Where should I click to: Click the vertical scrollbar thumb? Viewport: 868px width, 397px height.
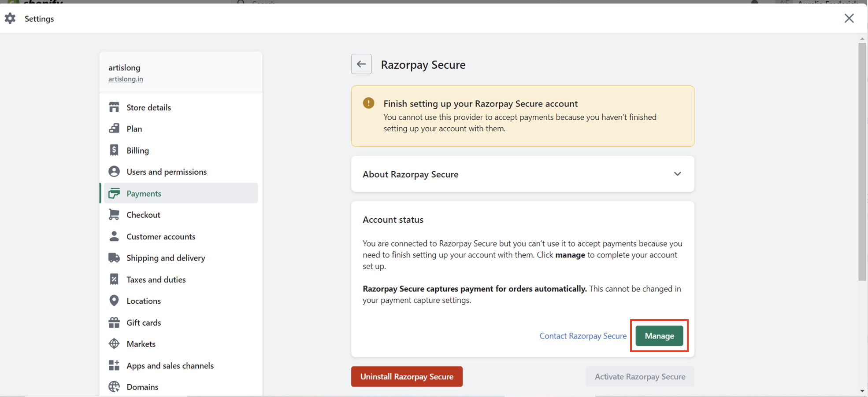coord(862,161)
